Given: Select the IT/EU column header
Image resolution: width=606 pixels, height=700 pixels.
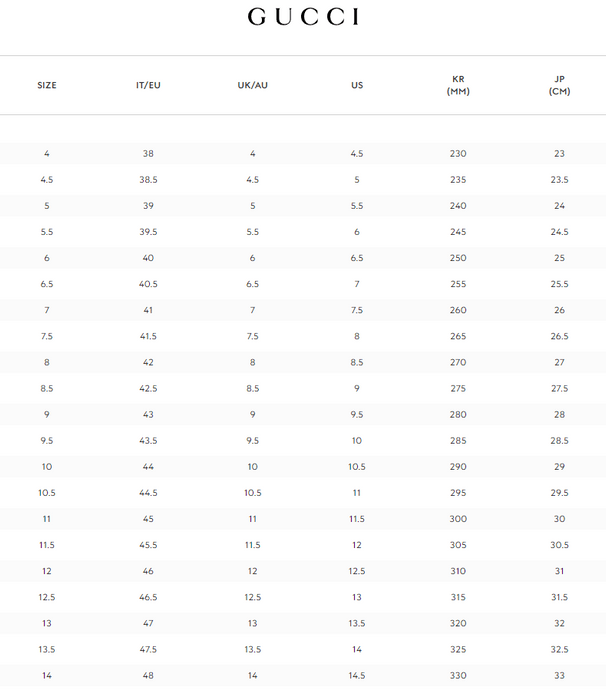Looking at the screenshot, I should 148,85.
